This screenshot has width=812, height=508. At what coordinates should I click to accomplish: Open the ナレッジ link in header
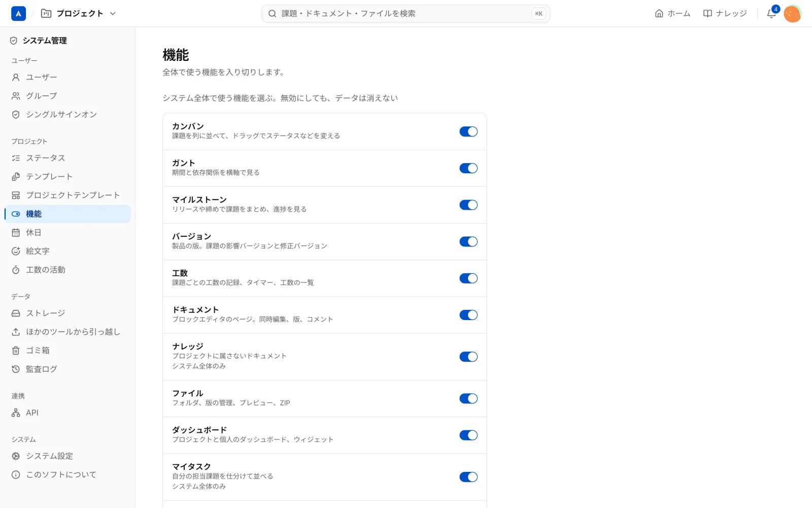pyautogui.click(x=725, y=14)
